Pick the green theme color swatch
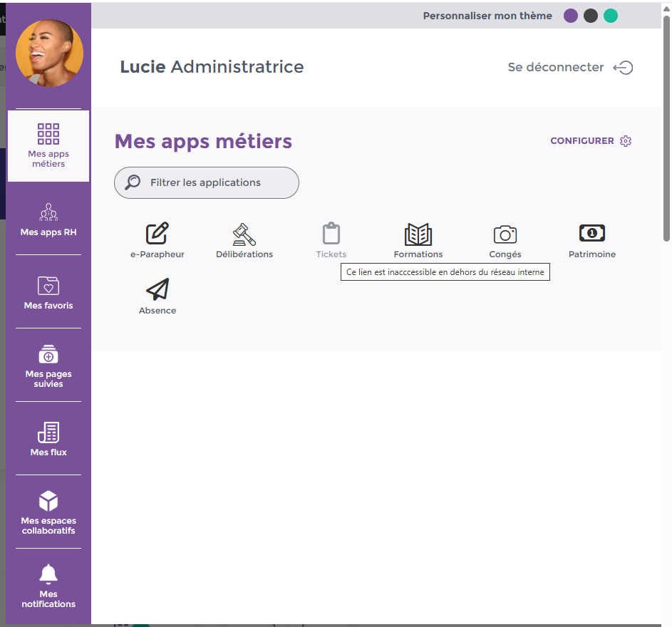Image resolution: width=672 pixels, height=627 pixels. 611,16
